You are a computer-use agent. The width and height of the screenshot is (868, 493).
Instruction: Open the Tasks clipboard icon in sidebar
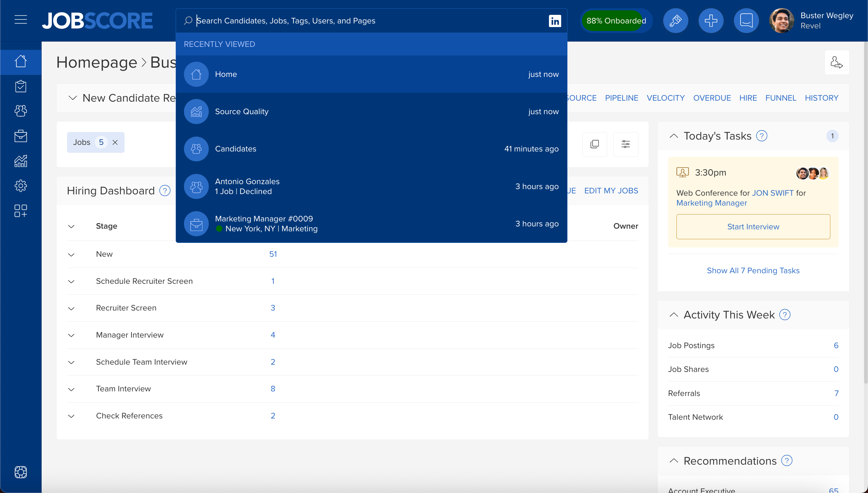point(21,86)
